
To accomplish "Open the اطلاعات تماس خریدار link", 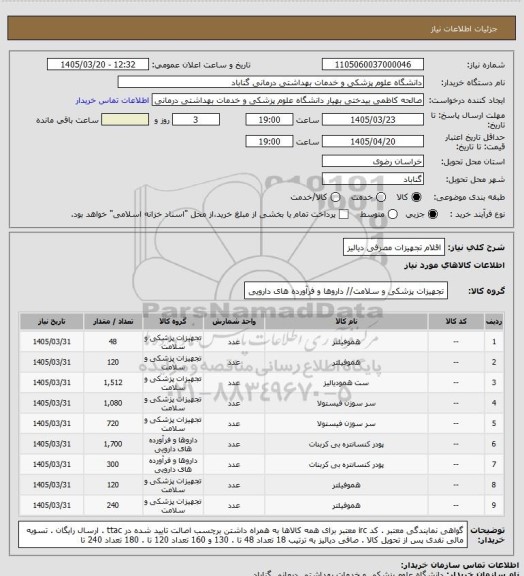I will [112, 100].
